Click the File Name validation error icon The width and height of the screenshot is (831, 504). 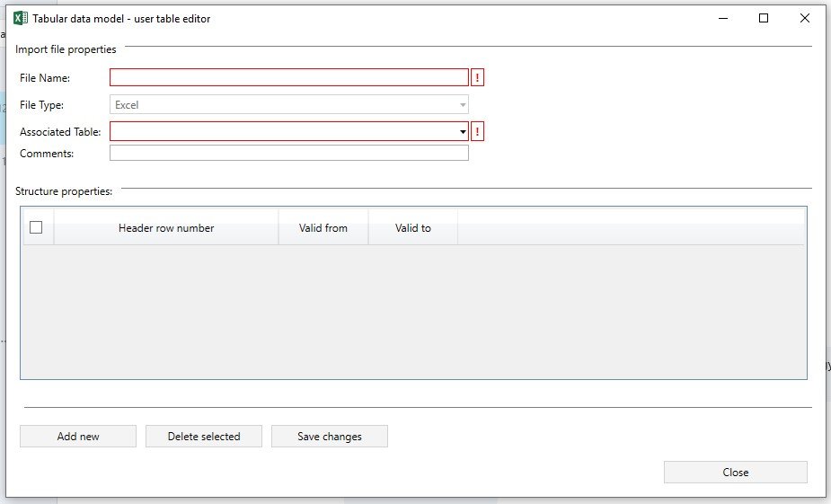(x=477, y=78)
